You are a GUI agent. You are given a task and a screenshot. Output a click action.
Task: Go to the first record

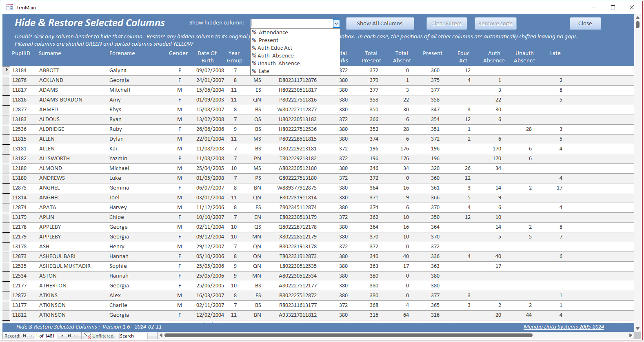(24, 336)
